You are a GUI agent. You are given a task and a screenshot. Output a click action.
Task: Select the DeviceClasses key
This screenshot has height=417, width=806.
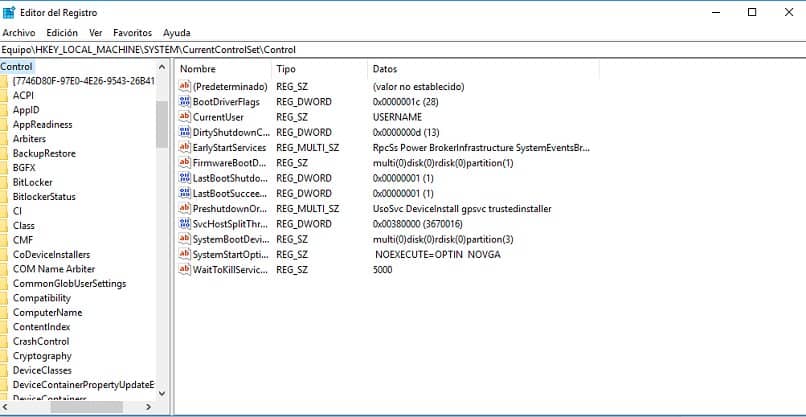(42, 370)
